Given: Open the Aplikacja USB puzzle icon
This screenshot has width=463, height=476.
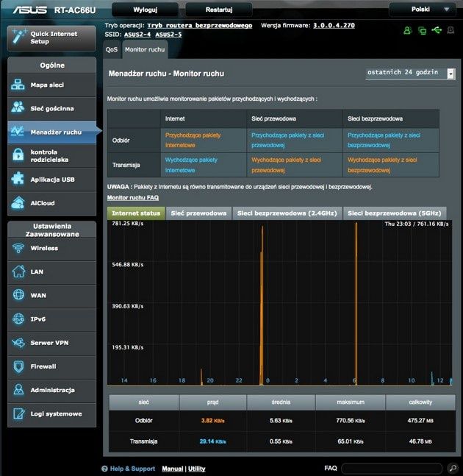Looking at the screenshot, I should click(x=18, y=179).
